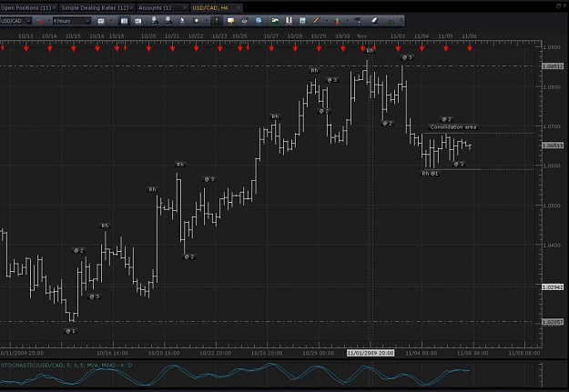The image size is (569, 392).
Task: Click the 1.02942 price level label
Action: pyautogui.click(x=553, y=287)
